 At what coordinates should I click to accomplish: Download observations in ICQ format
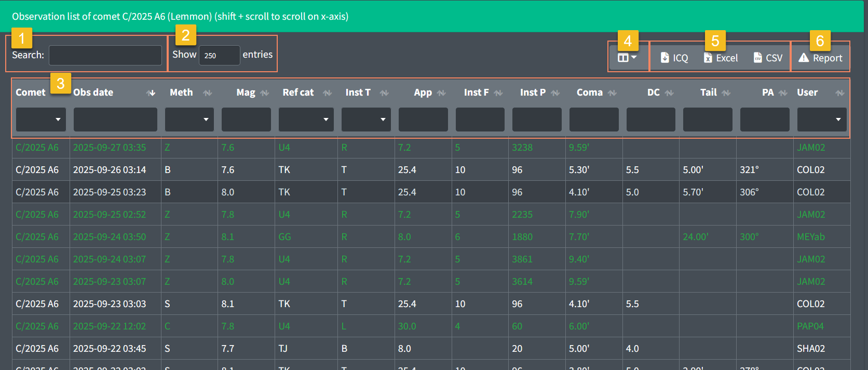click(674, 58)
